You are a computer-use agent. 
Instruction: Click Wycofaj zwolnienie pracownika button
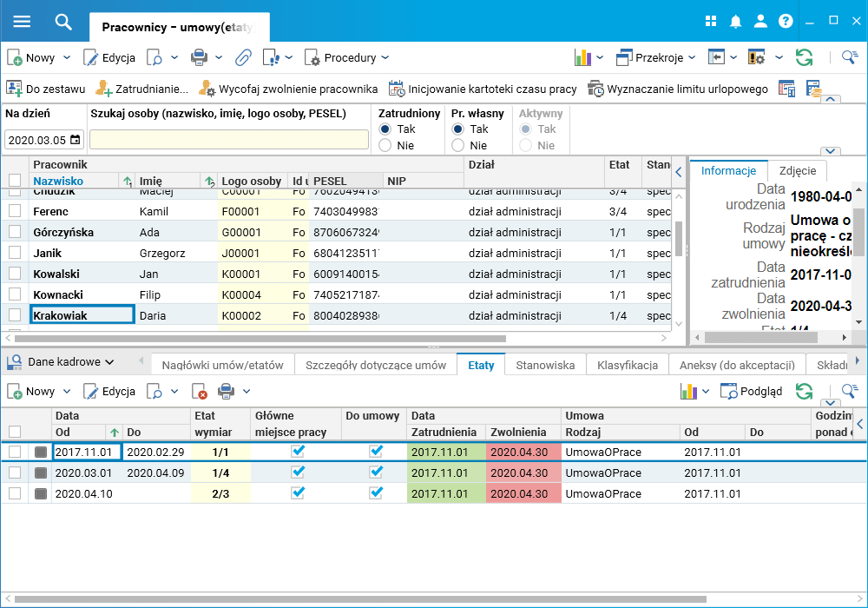pyautogui.click(x=288, y=89)
